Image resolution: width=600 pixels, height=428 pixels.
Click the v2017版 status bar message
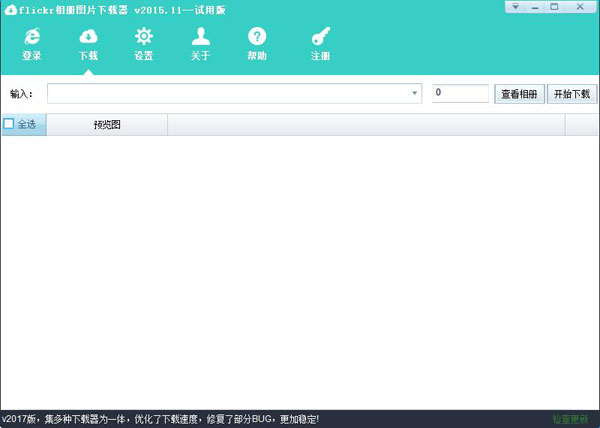click(x=160, y=419)
